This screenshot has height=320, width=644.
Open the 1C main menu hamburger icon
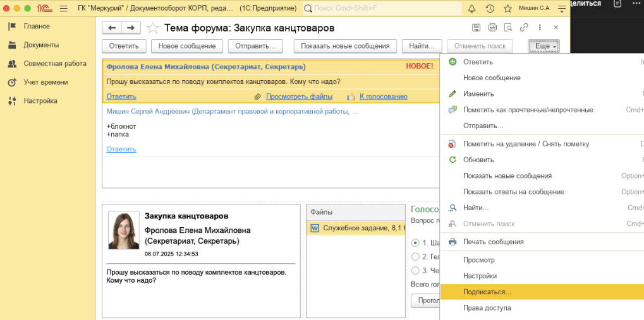[63, 9]
